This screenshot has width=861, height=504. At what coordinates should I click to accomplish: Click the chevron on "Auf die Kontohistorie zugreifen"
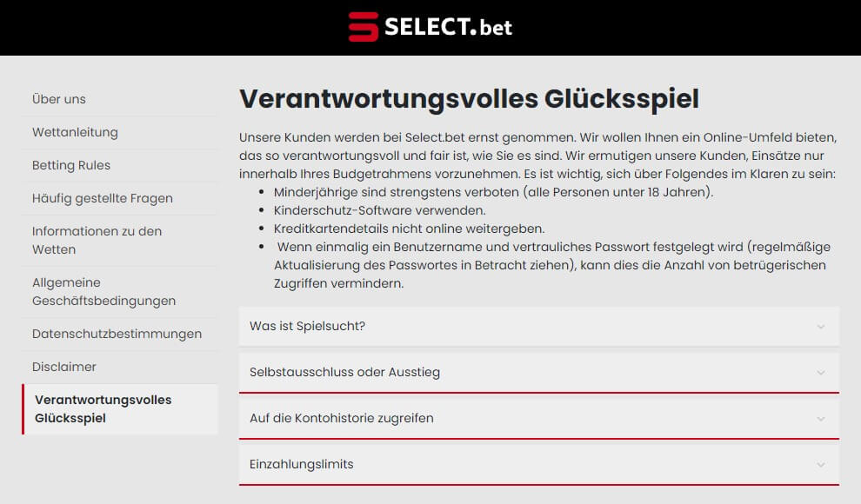click(818, 418)
